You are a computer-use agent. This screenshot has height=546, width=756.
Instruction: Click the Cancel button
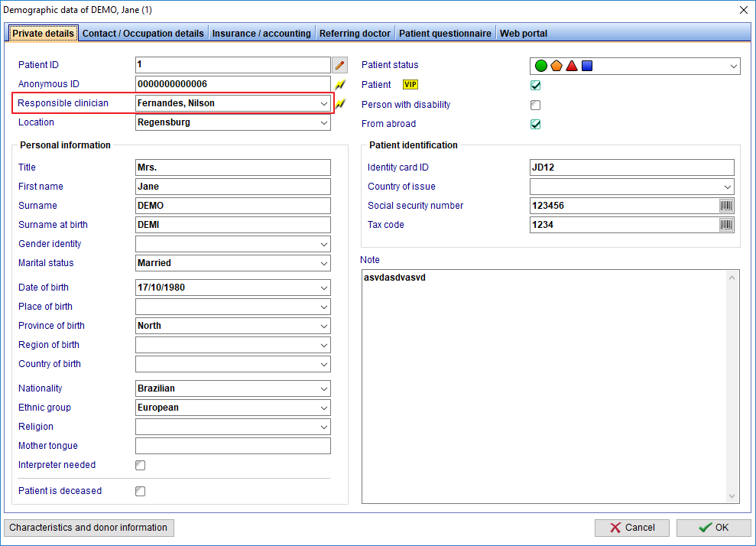[632, 528]
